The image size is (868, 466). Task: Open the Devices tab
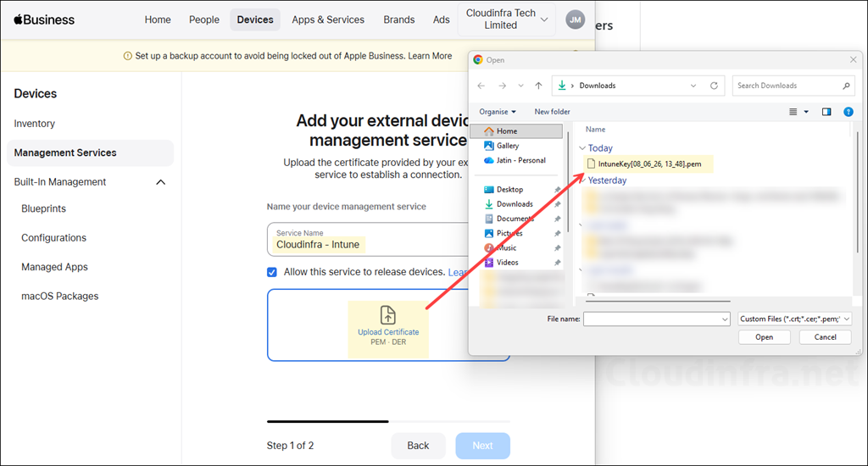255,20
